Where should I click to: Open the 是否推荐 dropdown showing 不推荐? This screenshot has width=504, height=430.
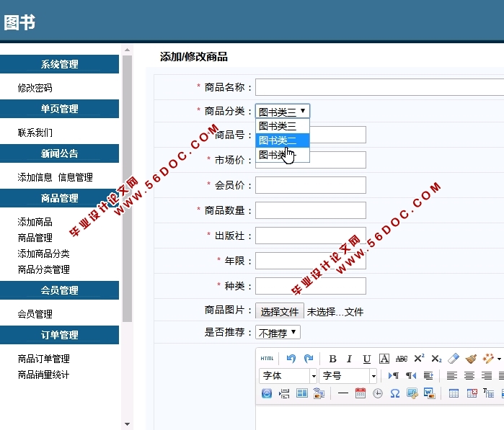point(278,332)
